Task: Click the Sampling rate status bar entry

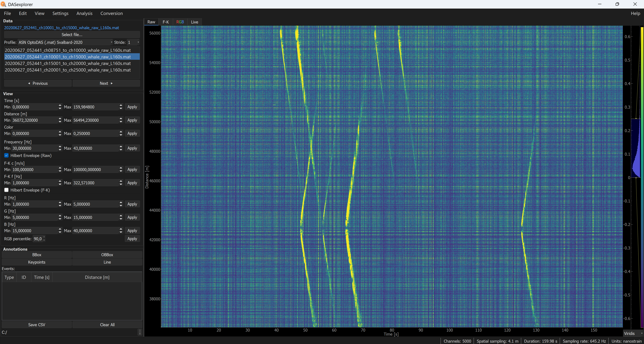Action: [584, 341]
